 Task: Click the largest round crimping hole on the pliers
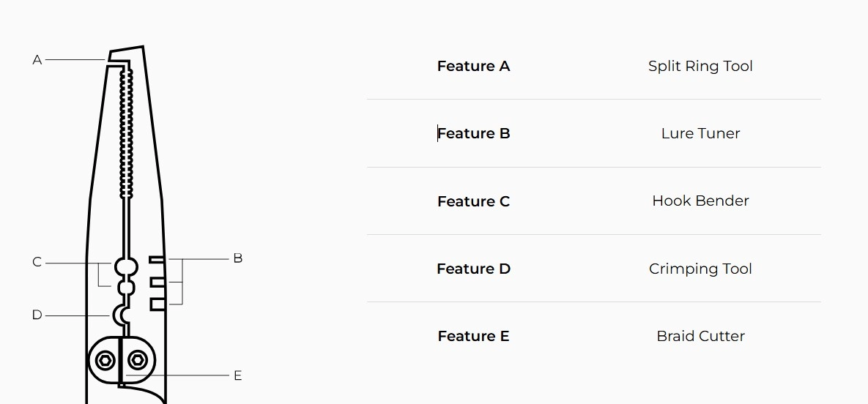[126, 266]
